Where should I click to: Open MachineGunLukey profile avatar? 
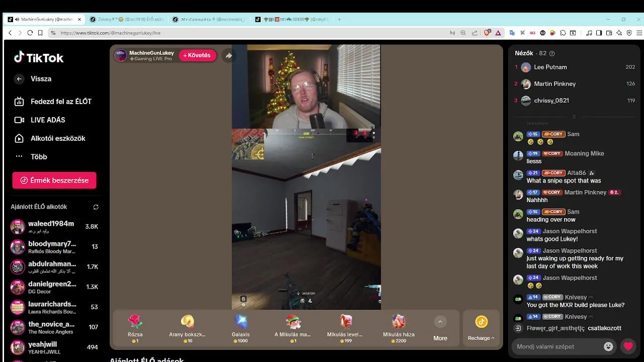click(x=121, y=55)
